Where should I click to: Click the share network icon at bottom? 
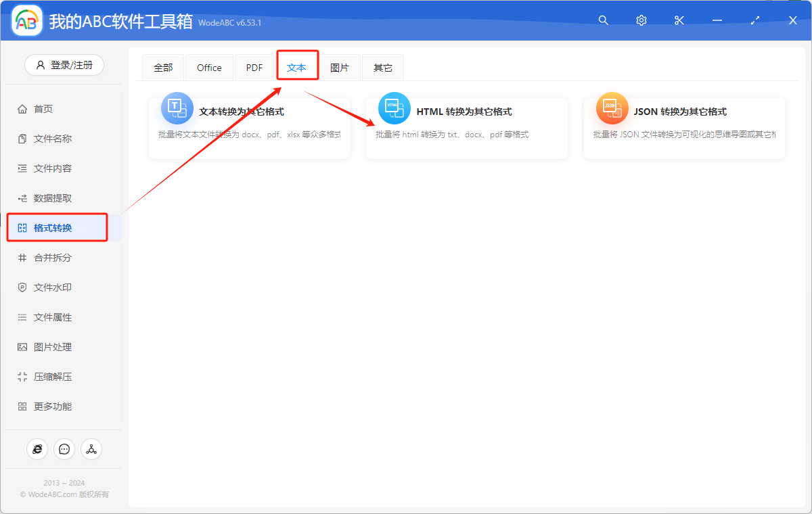click(x=91, y=448)
